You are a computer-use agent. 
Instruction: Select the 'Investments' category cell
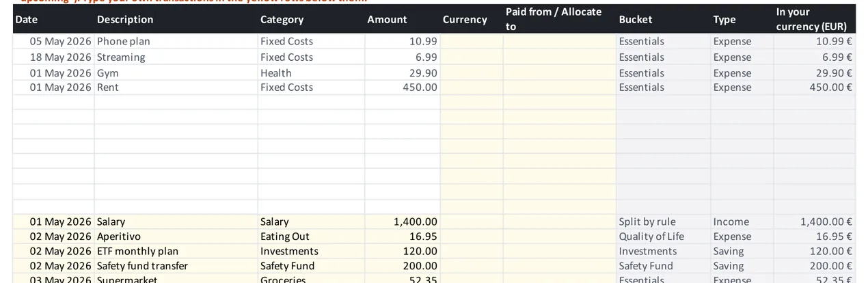(311, 251)
